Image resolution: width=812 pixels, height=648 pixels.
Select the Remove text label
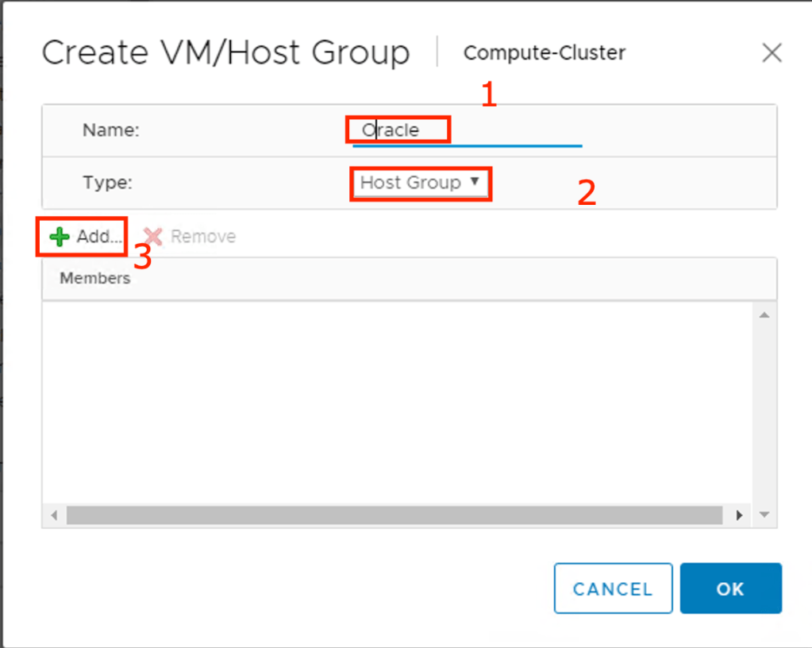coord(203,237)
